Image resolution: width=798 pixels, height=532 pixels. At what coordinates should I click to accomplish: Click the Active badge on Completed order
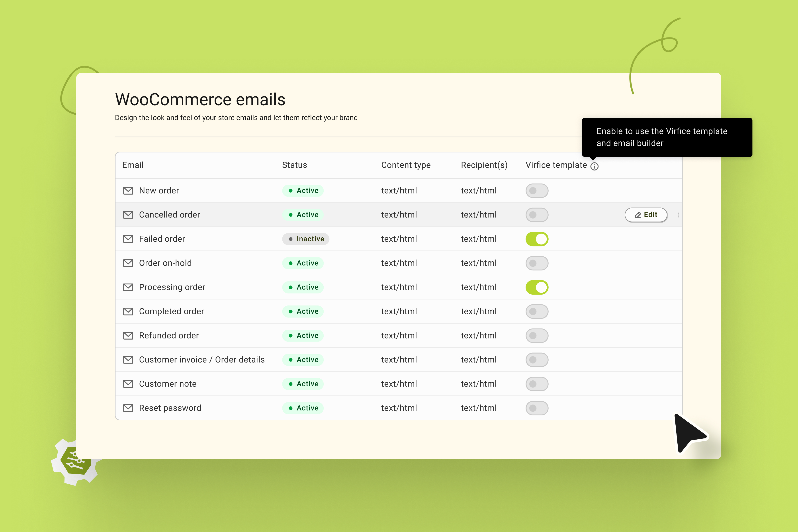[x=303, y=311]
